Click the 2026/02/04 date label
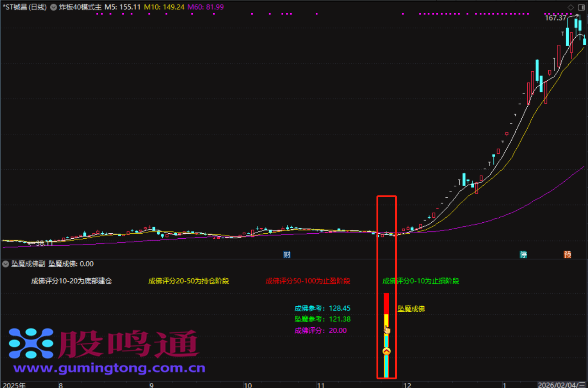This screenshot has height=388, width=588. (562, 385)
